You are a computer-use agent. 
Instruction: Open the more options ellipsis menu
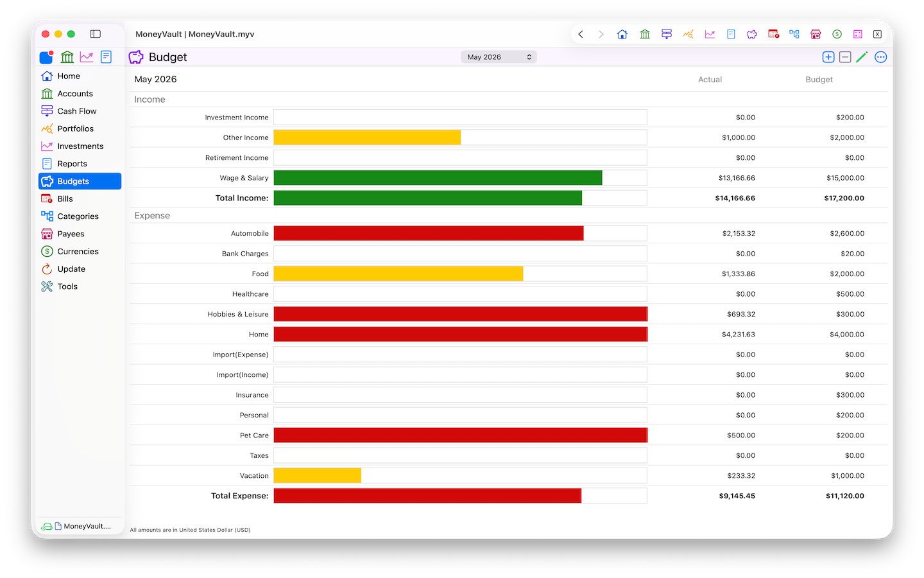881,57
